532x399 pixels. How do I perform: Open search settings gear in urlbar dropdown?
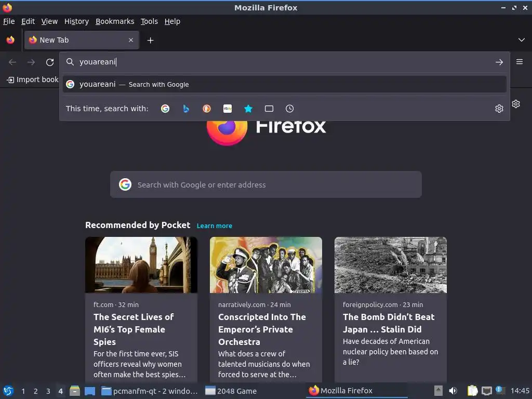click(499, 109)
